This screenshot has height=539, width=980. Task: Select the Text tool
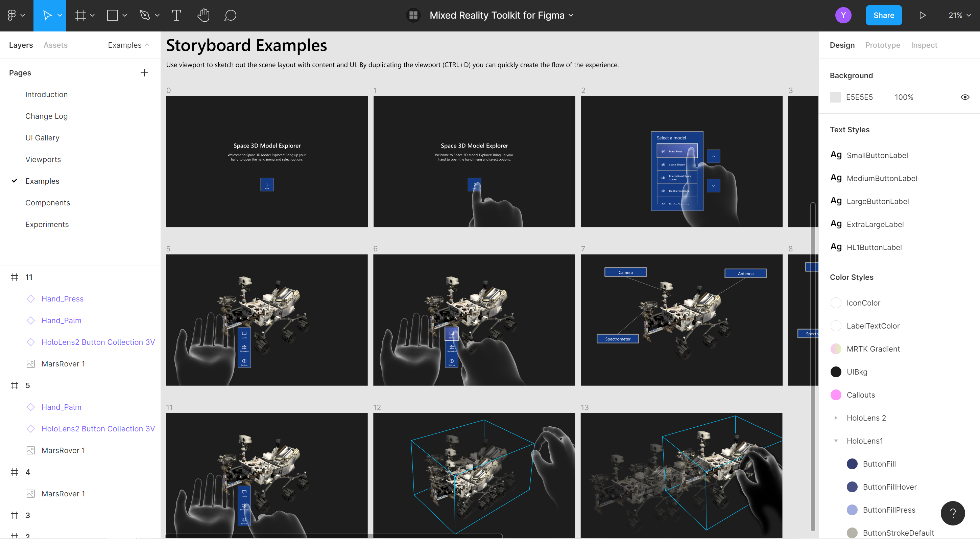point(176,15)
